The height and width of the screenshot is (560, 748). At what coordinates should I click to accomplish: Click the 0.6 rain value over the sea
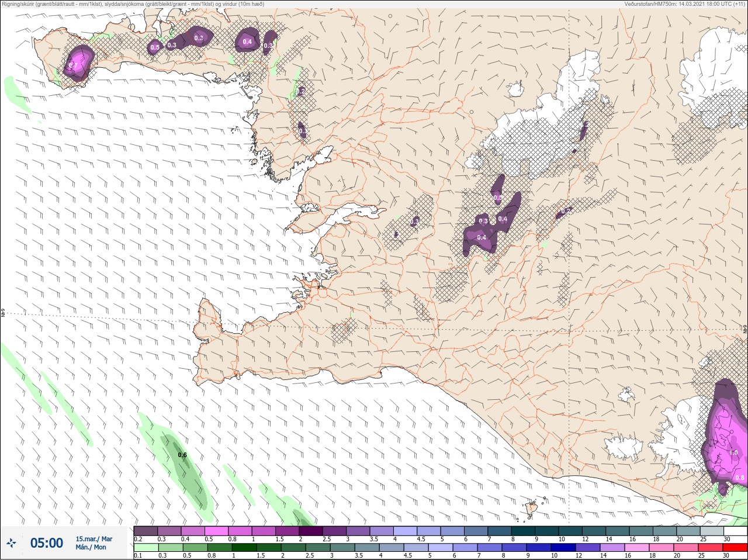click(x=182, y=455)
